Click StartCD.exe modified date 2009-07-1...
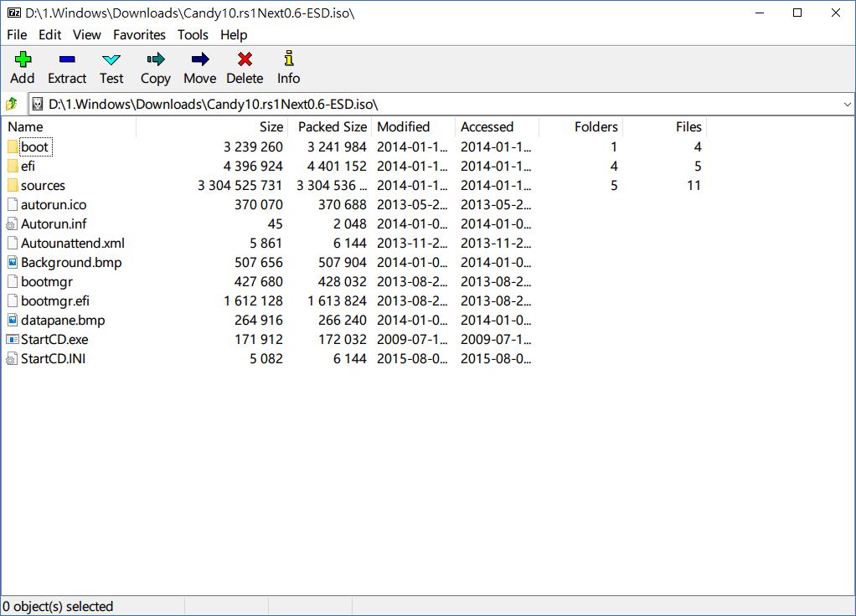Image resolution: width=856 pixels, height=616 pixels. 412,339
